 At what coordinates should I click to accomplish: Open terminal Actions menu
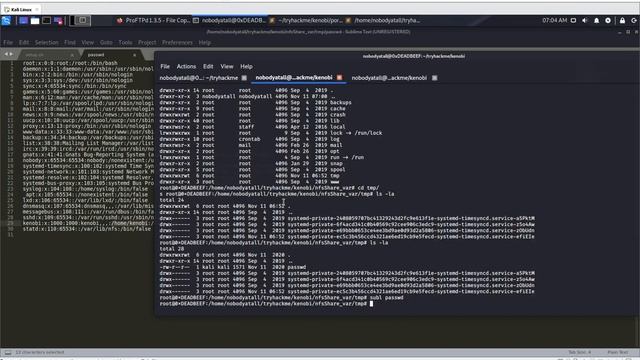186,67
